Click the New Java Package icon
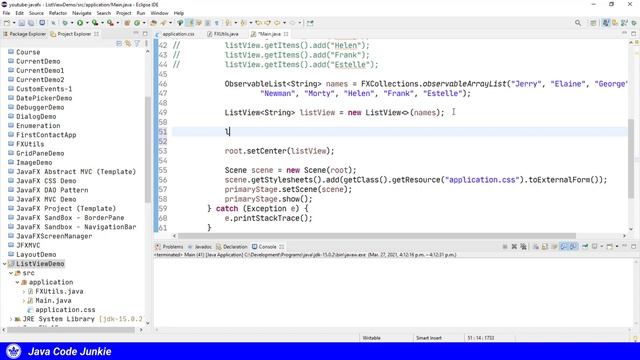Image resolution: width=640 pixels, height=360 pixels. (127, 23)
